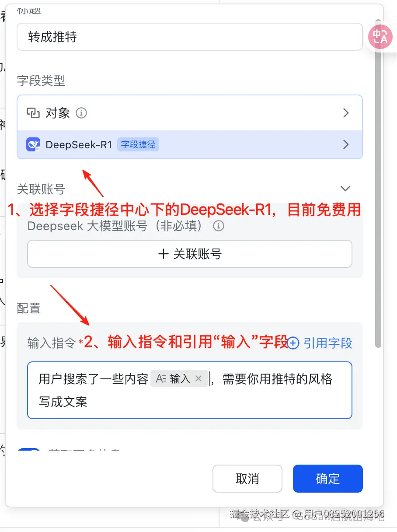Click the text-type icon inside the 输入 chip
Viewport: 397px width, 532px height.
161,378
